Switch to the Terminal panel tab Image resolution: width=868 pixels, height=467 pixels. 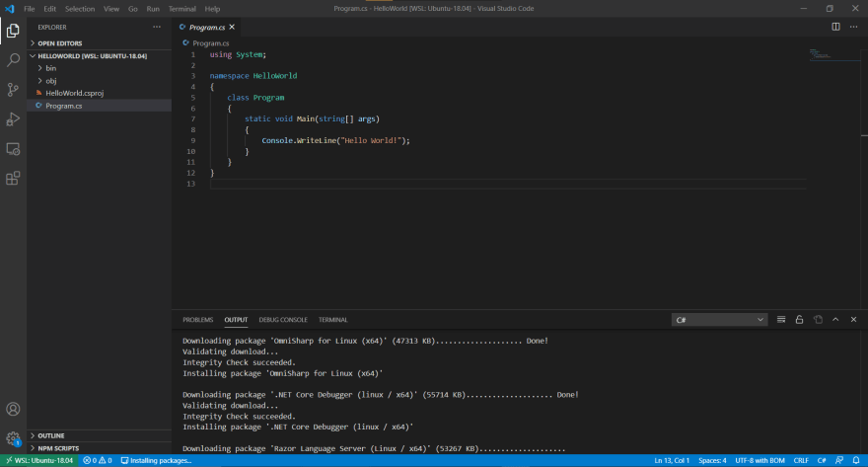(x=332, y=320)
